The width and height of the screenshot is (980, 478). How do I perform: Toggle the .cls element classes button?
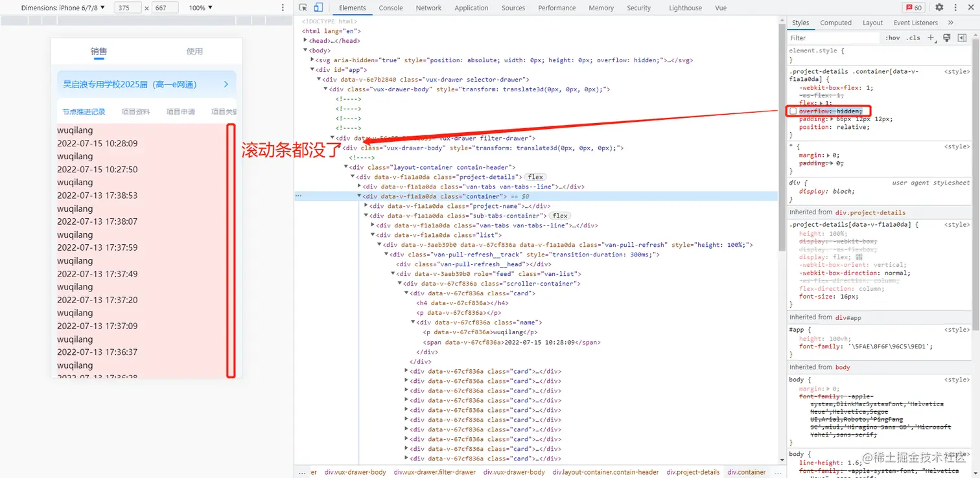[x=913, y=38]
